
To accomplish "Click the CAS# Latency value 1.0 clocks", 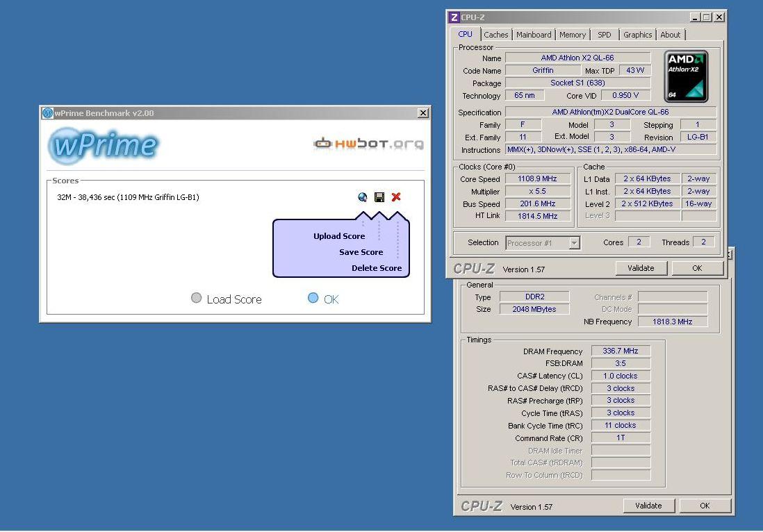I will tap(621, 376).
